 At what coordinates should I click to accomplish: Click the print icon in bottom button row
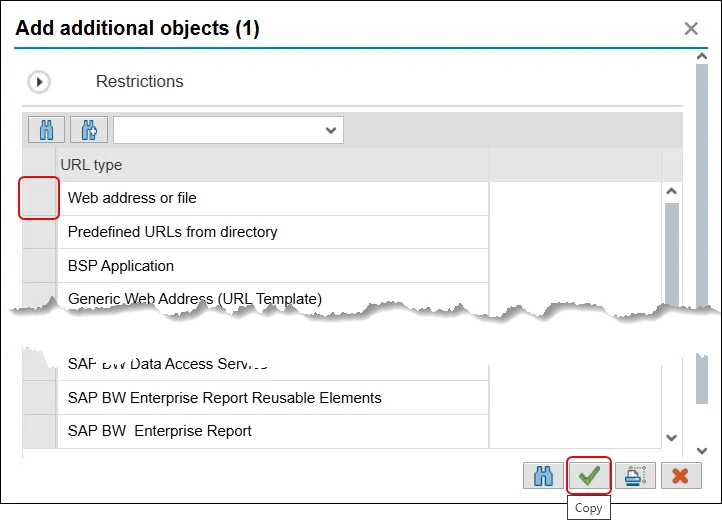tap(635, 476)
